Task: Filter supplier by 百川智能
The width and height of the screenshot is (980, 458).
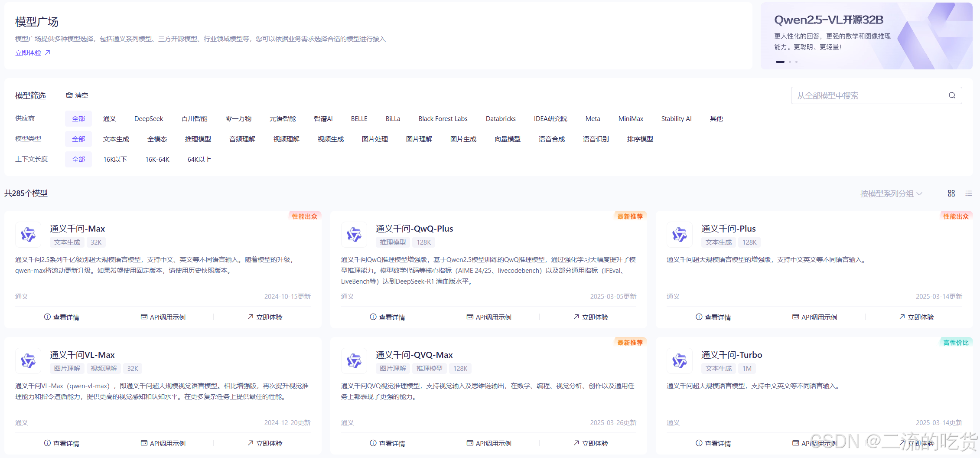Action: tap(194, 118)
